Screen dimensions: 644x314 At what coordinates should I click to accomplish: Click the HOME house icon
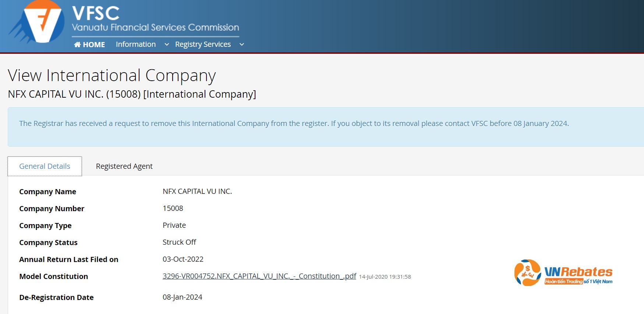coord(77,45)
